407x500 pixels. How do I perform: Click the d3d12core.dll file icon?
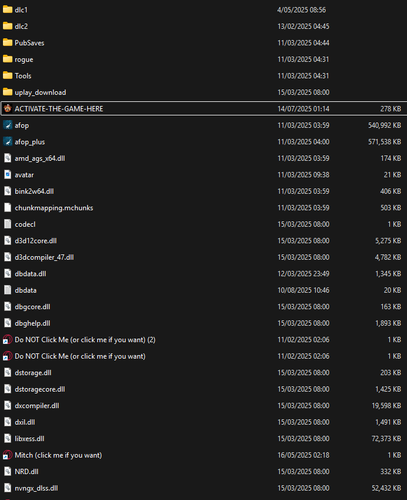(x=7, y=241)
